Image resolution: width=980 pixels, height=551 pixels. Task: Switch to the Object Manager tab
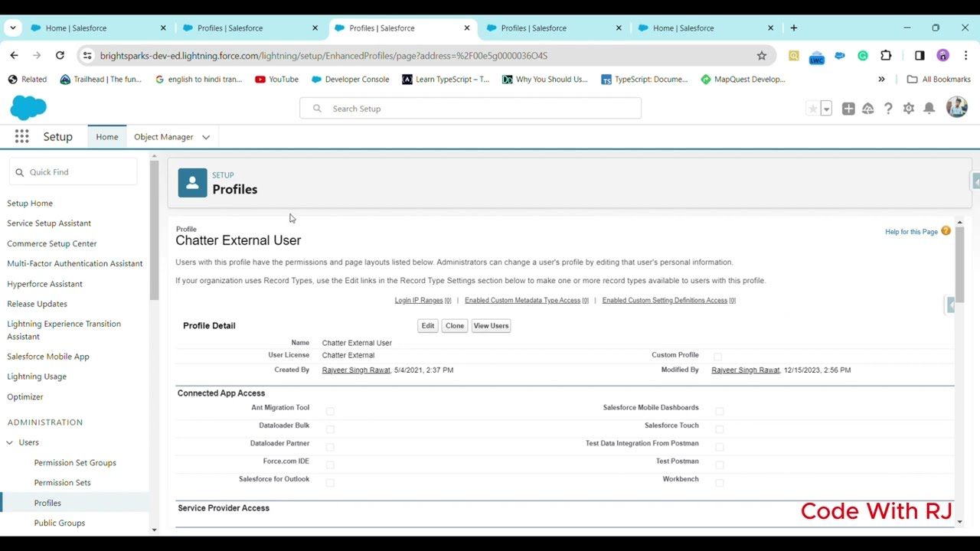pos(164,137)
